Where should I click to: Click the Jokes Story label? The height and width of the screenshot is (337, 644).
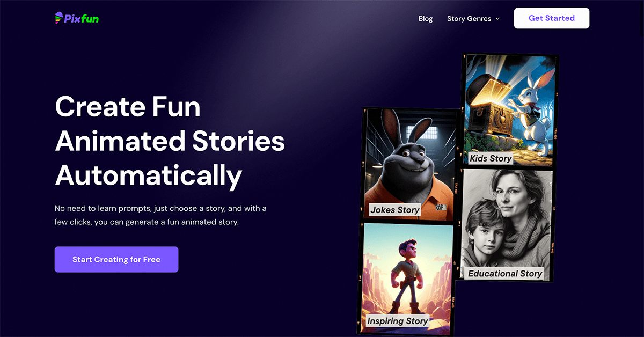(394, 210)
